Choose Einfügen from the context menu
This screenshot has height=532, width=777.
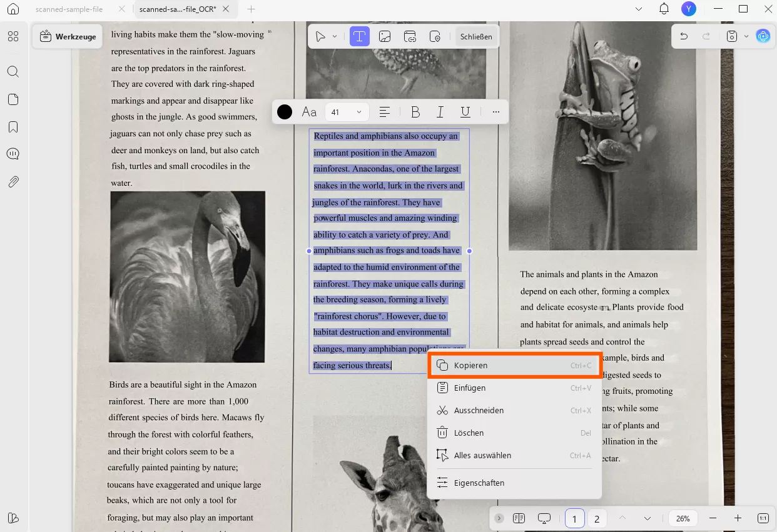tap(514, 388)
